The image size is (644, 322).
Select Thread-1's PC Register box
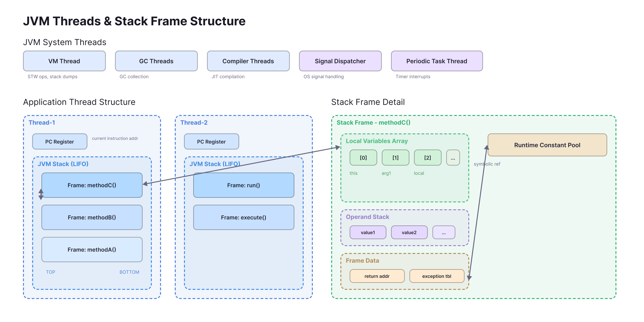tap(60, 141)
